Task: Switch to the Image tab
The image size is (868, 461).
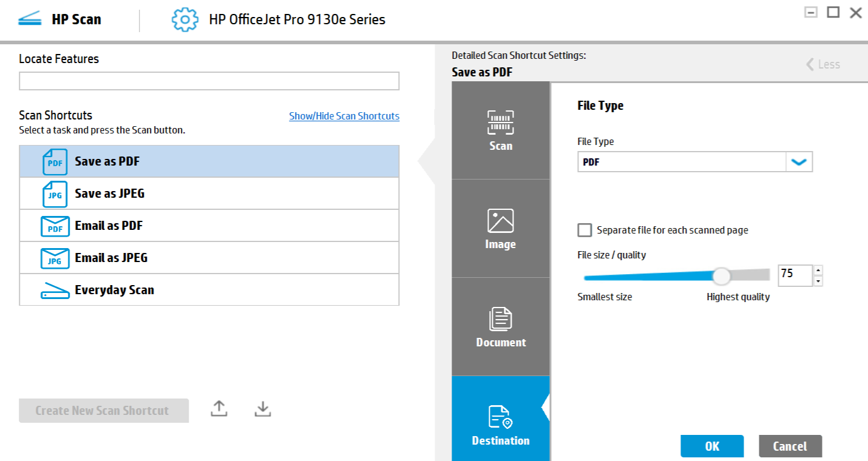Action: click(501, 227)
